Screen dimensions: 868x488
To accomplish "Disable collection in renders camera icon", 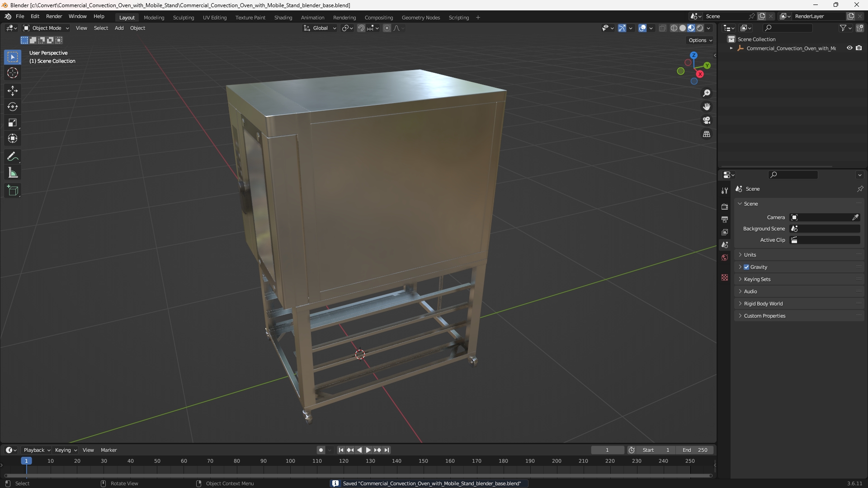I will (x=859, y=48).
